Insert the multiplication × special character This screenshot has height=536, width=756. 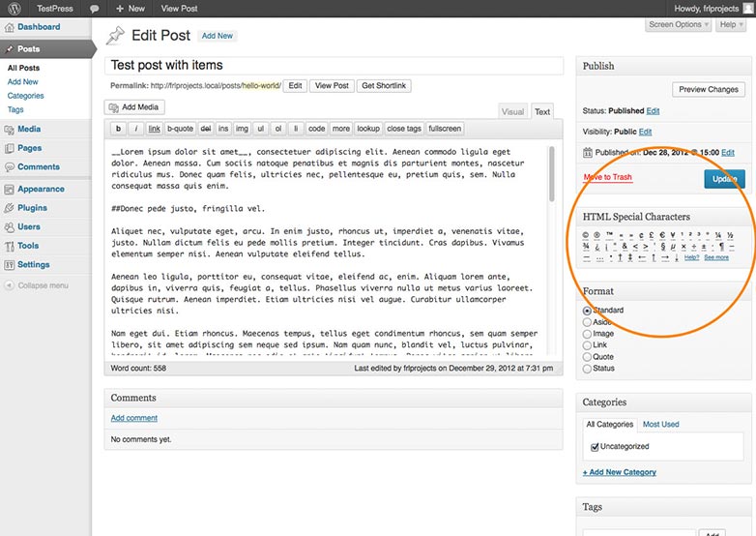pyautogui.click(x=683, y=246)
